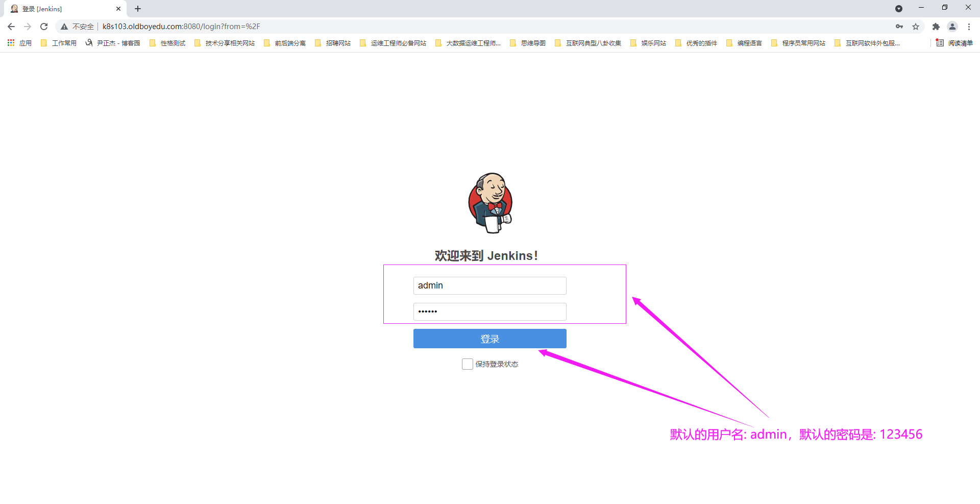Open the 尹正杰 - 博客园 bookmark
Image resolution: width=980 pixels, height=504 pixels.
pos(113,43)
